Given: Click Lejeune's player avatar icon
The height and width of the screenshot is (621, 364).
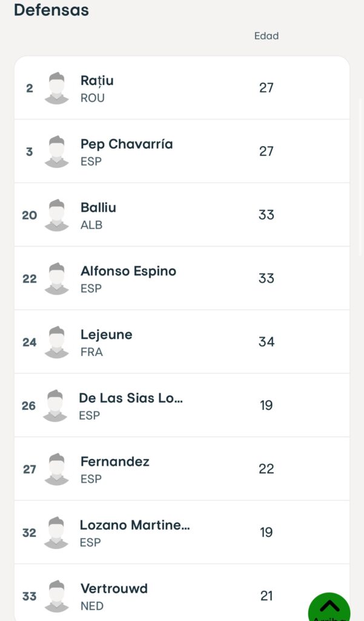Looking at the screenshot, I should (x=56, y=343).
